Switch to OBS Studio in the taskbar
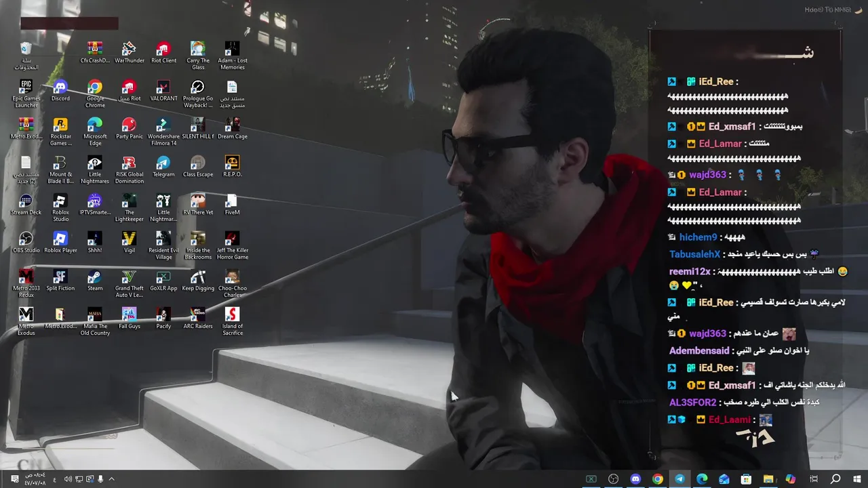 coord(613,479)
